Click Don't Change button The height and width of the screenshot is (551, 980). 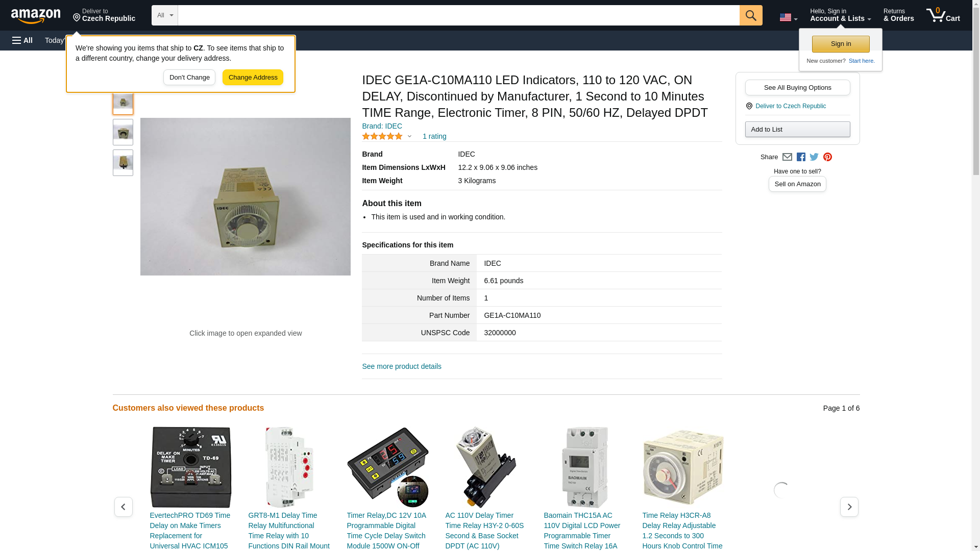click(189, 78)
